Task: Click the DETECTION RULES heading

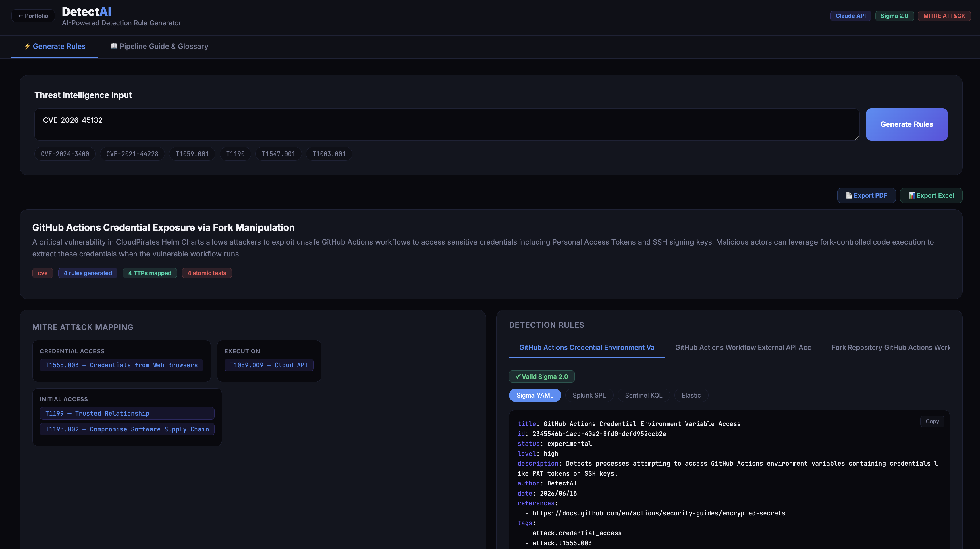Action: [546, 325]
